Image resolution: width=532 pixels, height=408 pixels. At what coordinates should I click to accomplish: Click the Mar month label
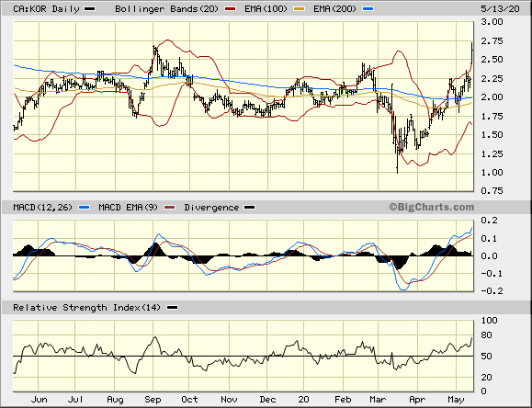pyautogui.click(x=378, y=400)
